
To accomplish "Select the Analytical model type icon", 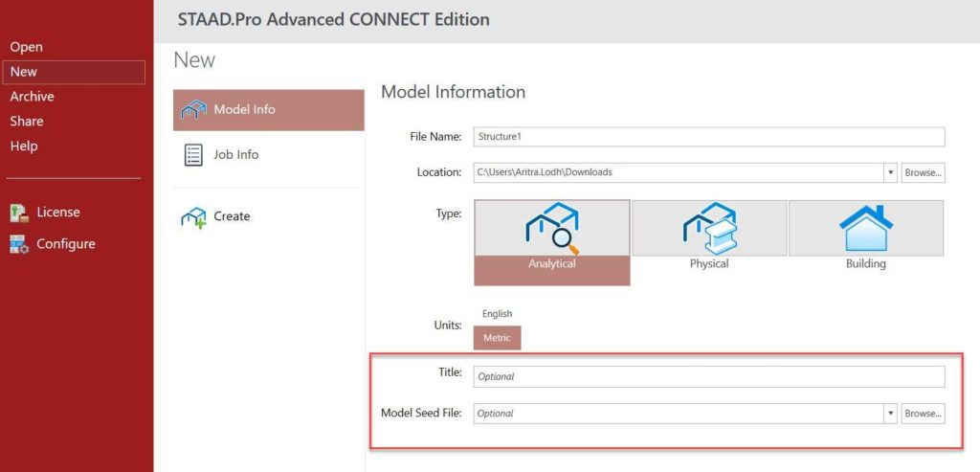I will 552,228.
